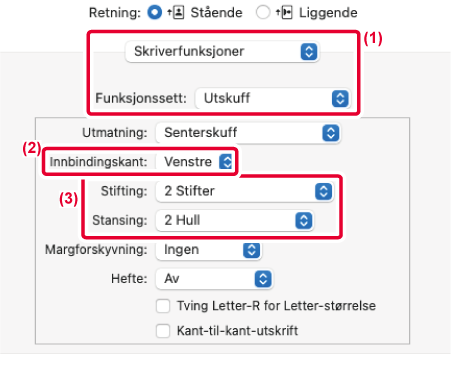
Task: Click the blue arrows next to Venstre
Action: coord(226,162)
